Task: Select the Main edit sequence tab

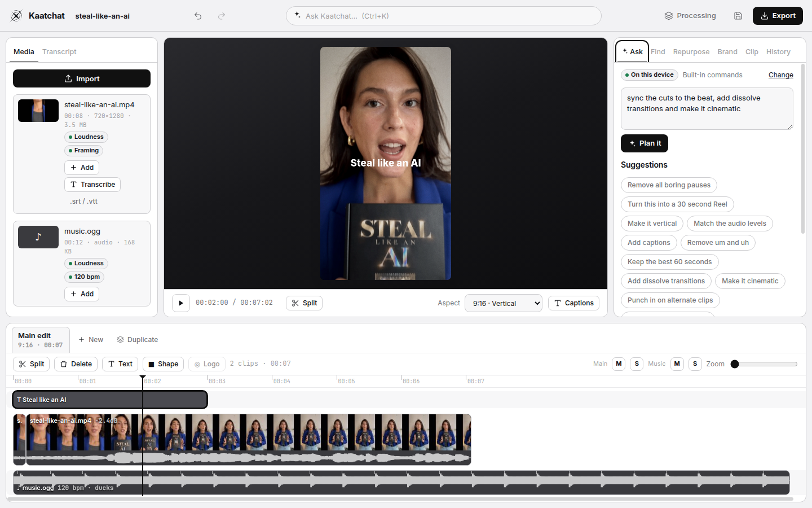Action: 41,340
